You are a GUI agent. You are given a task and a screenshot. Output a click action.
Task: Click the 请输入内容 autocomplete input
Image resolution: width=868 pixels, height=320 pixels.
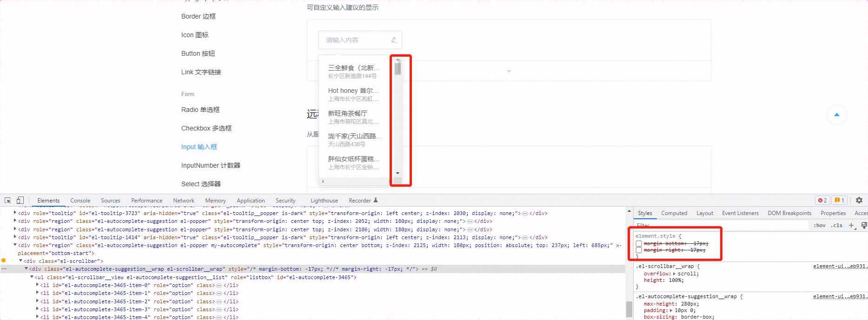[360, 40]
